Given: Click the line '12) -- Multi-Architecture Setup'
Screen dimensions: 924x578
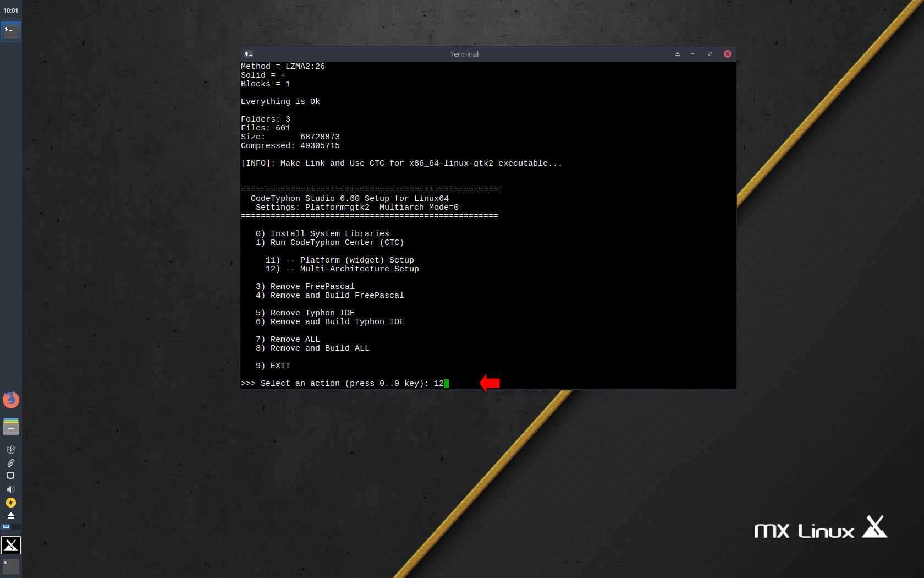Looking at the screenshot, I should click(342, 269).
